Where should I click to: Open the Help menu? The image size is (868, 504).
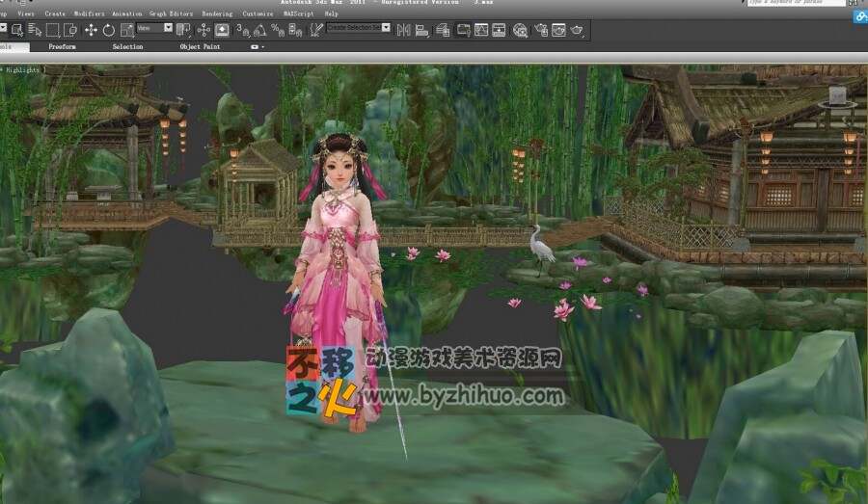(x=331, y=13)
